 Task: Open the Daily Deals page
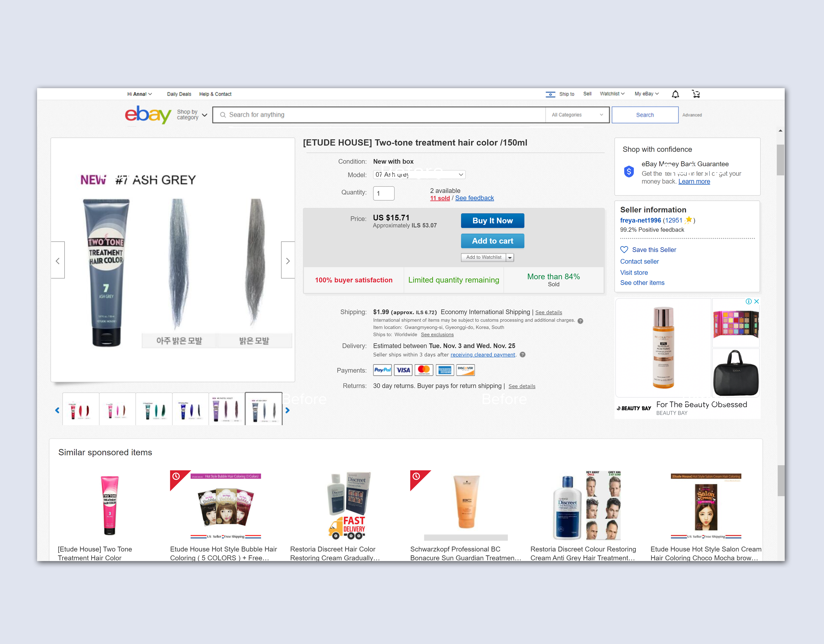pos(179,94)
